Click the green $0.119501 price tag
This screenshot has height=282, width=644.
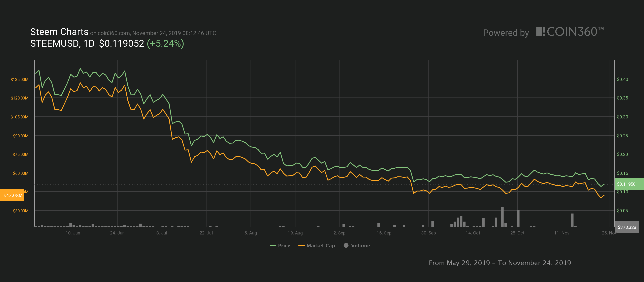click(x=627, y=184)
